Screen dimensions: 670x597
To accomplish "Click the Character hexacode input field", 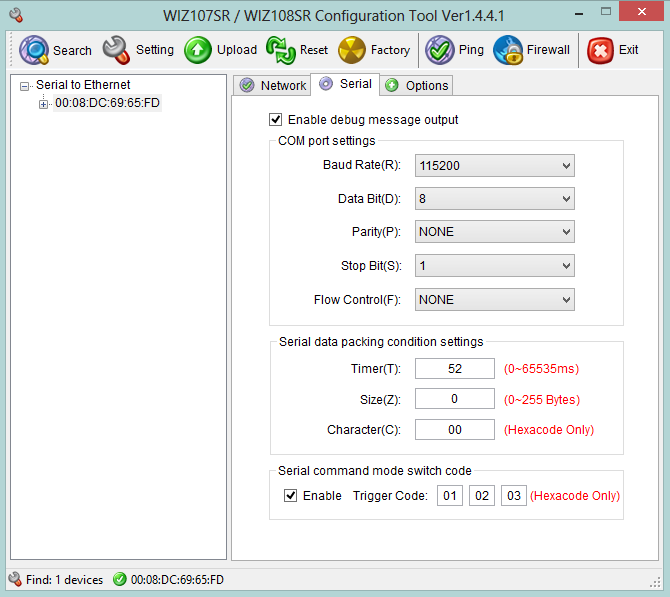I will [455, 429].
